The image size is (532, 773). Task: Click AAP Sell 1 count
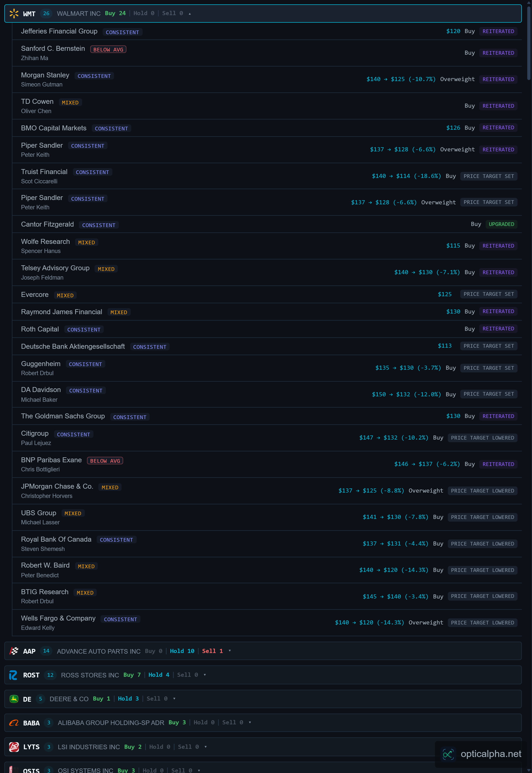pyautogui.click(x=212, y=651)
